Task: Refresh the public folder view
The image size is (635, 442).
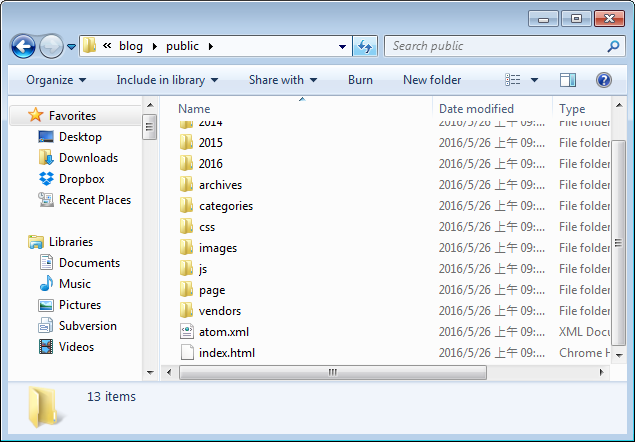Action: [365, 46]
